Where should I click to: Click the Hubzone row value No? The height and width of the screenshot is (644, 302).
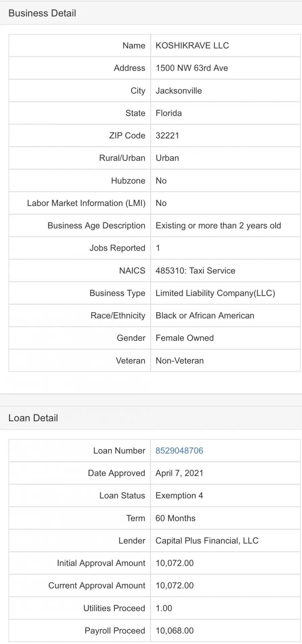(161, 181)
